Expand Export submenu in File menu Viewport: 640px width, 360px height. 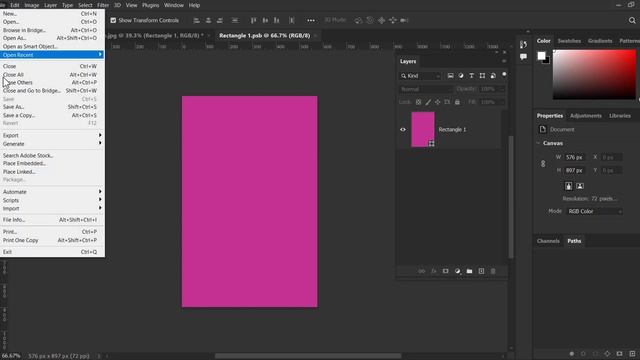click(51, 136)
